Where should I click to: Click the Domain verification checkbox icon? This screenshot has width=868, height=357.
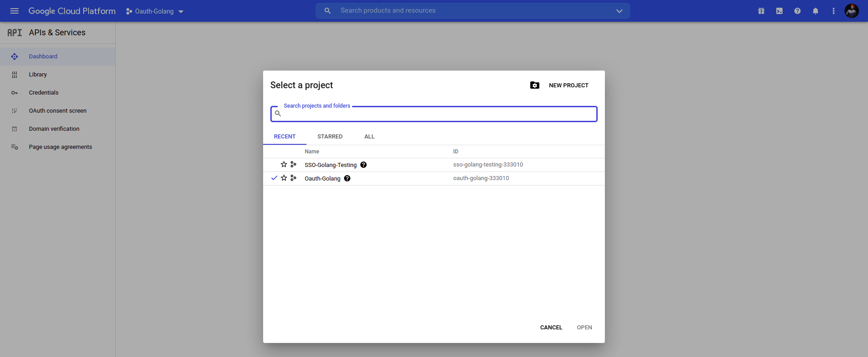14,129
